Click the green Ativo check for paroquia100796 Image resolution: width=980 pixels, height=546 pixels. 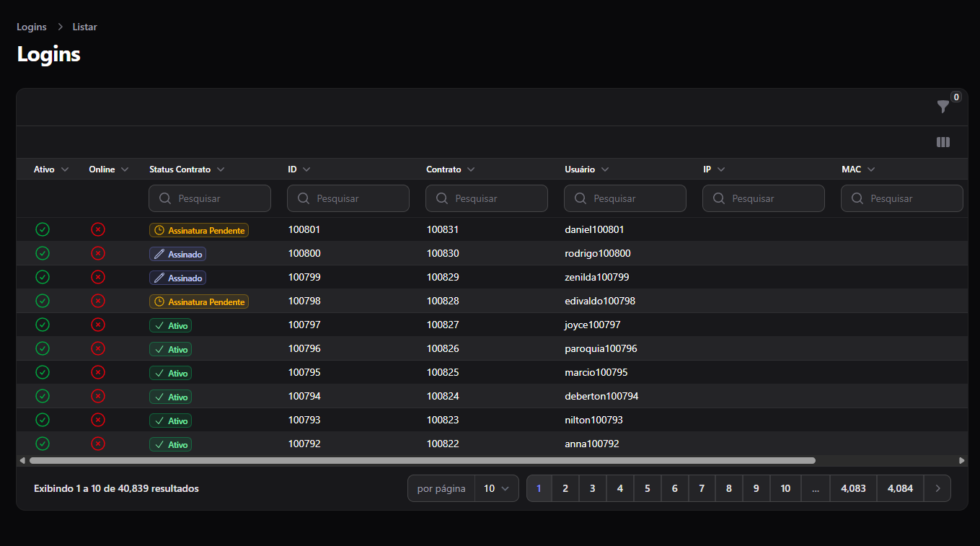click(x=43, y=348)
